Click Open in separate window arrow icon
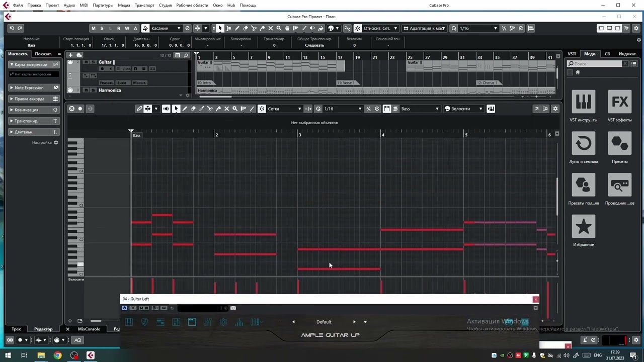 [537, 109]
